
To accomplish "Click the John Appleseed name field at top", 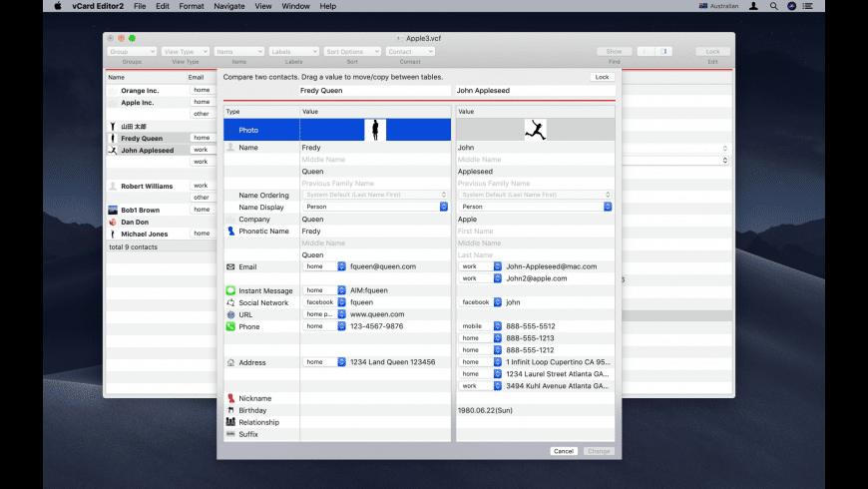I will 535,90.
